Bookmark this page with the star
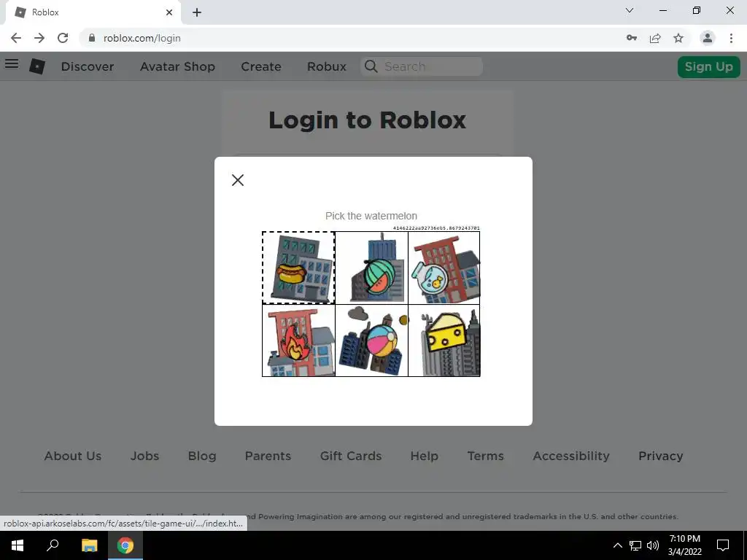This screenshot has width=747, height=560. click(678, 38)
